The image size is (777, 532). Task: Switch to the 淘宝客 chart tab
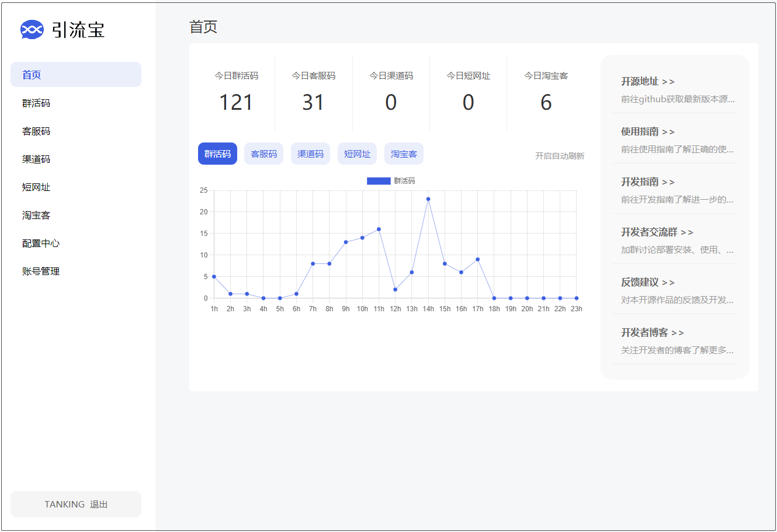[x=403, y=153]
